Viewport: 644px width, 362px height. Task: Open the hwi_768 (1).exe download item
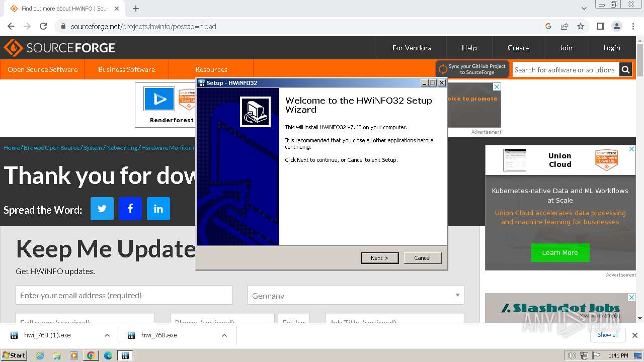coord(47,335)
